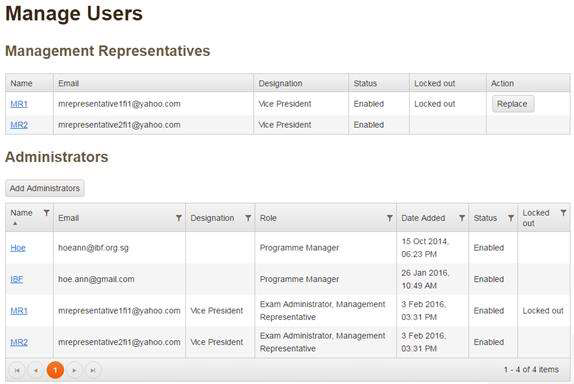Open filter for Date Added column
Image resolution: width=574 pixels, height=384 pixels.
coord(462,218)
